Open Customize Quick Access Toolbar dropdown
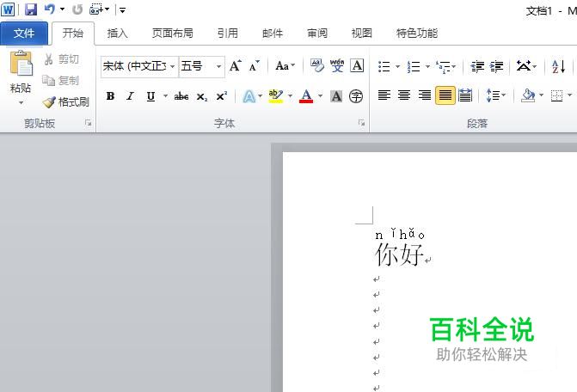The width and height of the screenshot is (577, 392). 123,10
